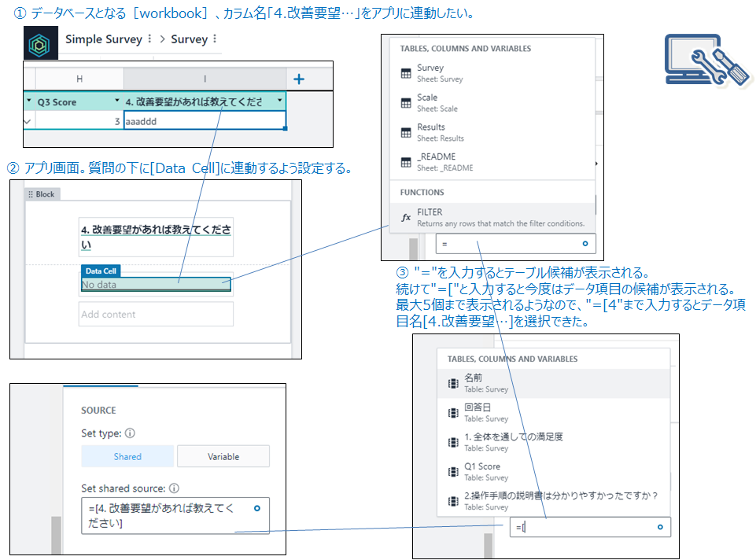Image resolution: width=756 pixels, height=560 pixels.
Task: Click the SOURCE section heading
Action: 98,410
